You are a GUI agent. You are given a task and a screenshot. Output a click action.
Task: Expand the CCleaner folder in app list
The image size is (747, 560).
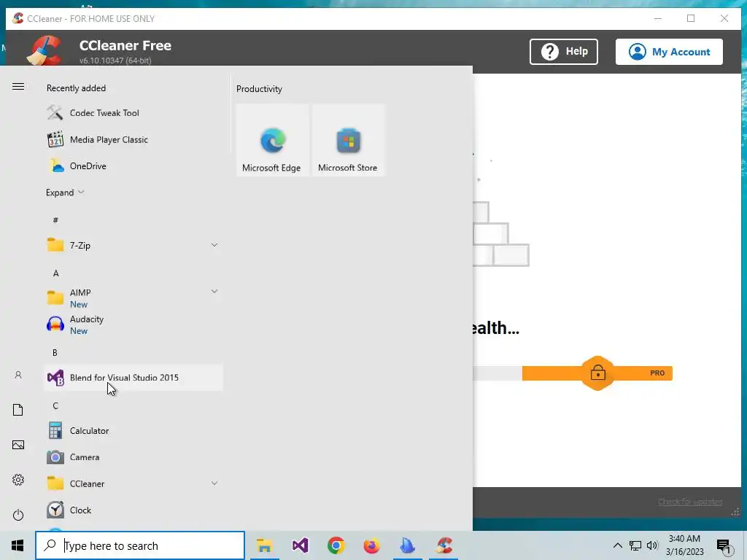pos(133,484)
